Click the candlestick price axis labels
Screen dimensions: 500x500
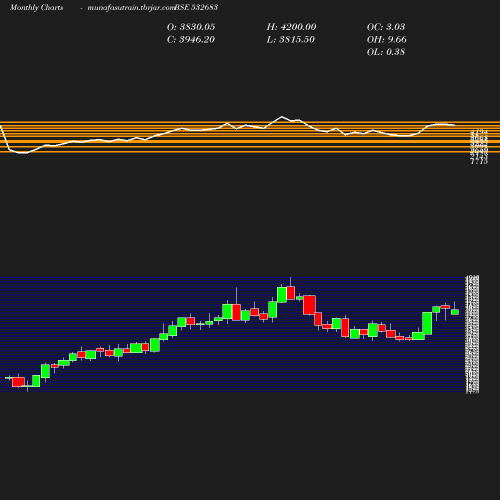coord(472,334)
